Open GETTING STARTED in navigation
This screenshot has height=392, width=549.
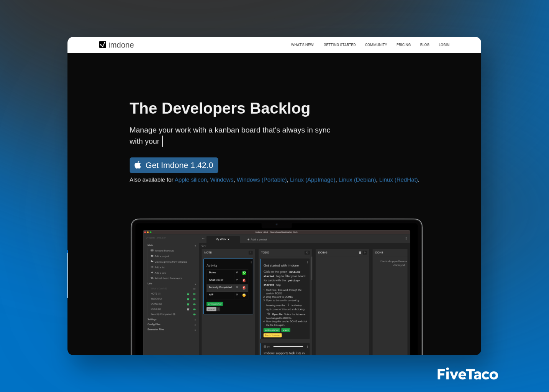tap(340, 45)
